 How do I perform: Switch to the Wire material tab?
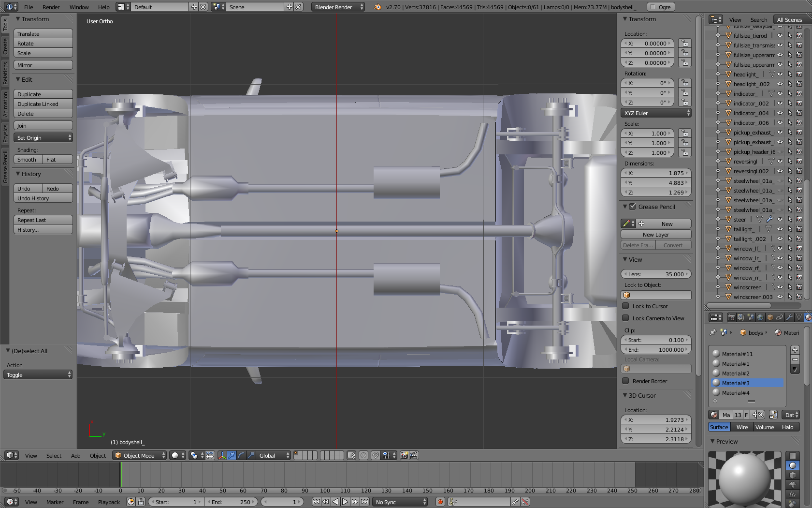(742, 427)
